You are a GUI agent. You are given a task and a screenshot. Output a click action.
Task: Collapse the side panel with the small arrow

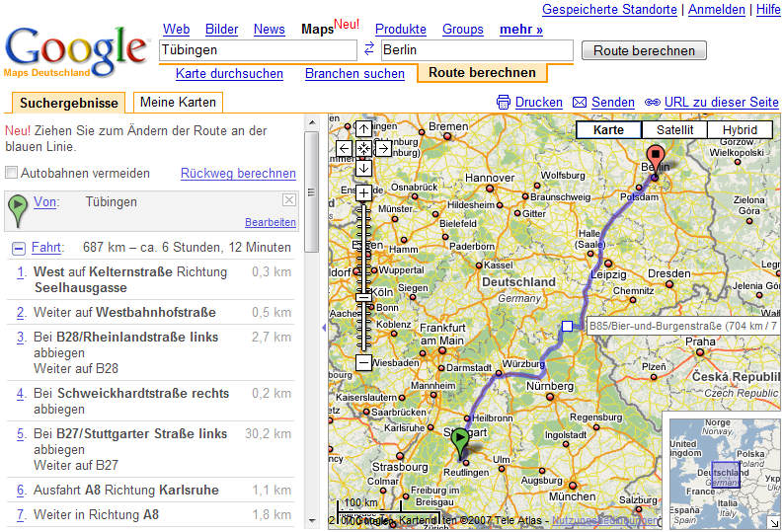(324, 328)
